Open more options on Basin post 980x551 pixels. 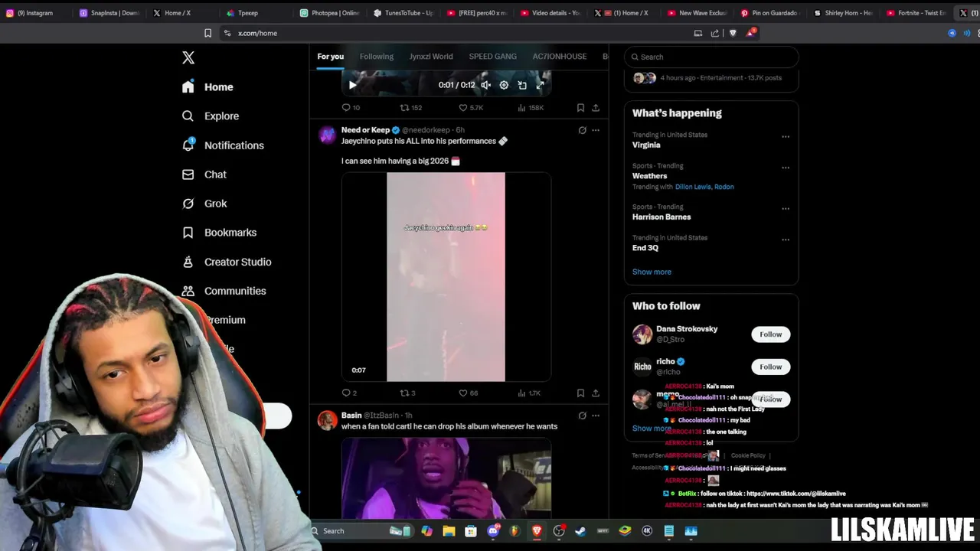click(x=596, y=416)
